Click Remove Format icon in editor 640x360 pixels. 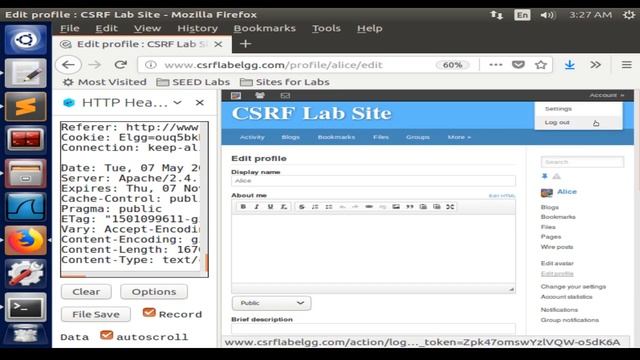(x=284, y=207)
